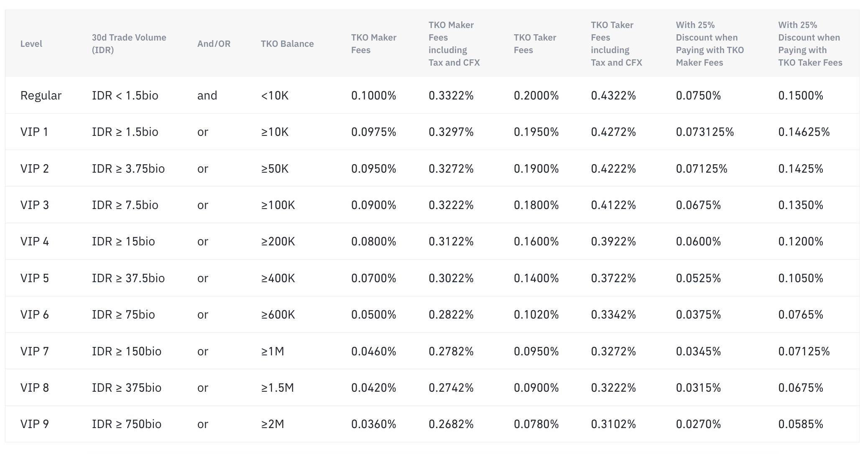
Task: Select the 0.2822% maker fee with tax cell
Action: 451,314
